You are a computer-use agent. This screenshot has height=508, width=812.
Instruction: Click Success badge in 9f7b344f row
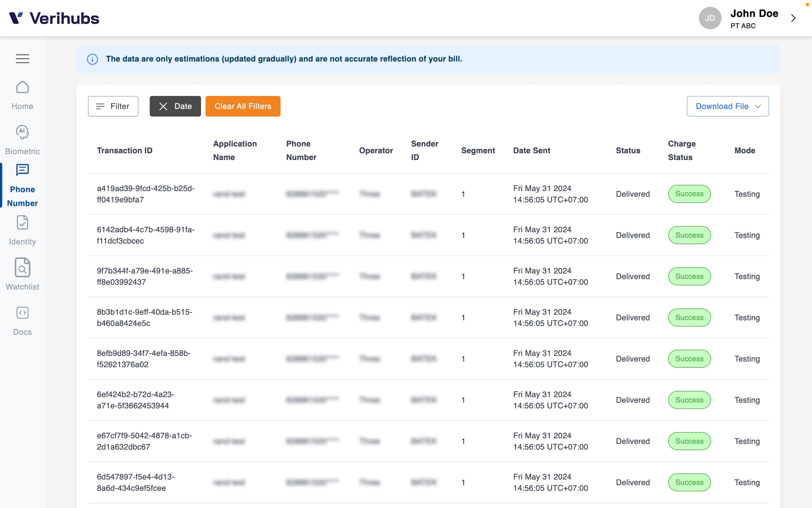689,276
